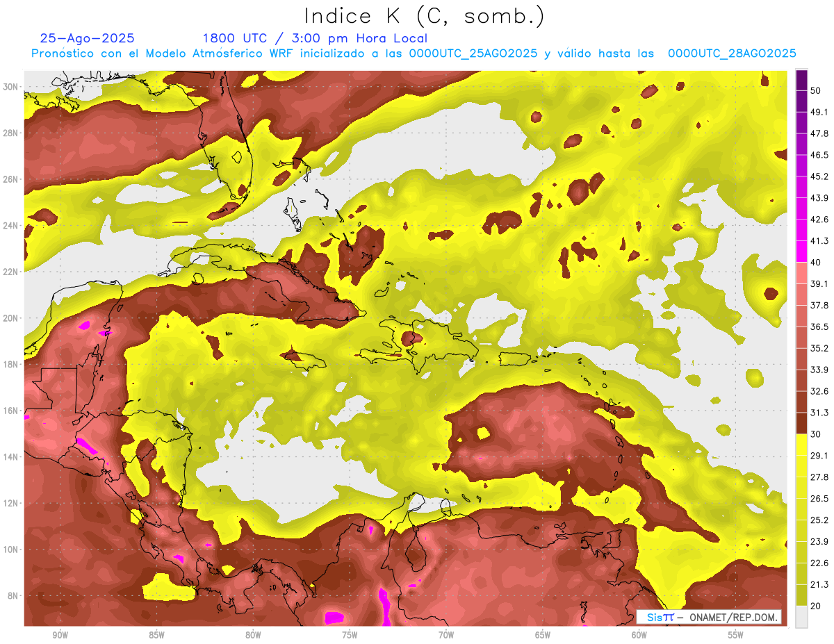This screenshot has height=644, width=834.
Task: Click latitude label "8N"
Action: (13, 596)
